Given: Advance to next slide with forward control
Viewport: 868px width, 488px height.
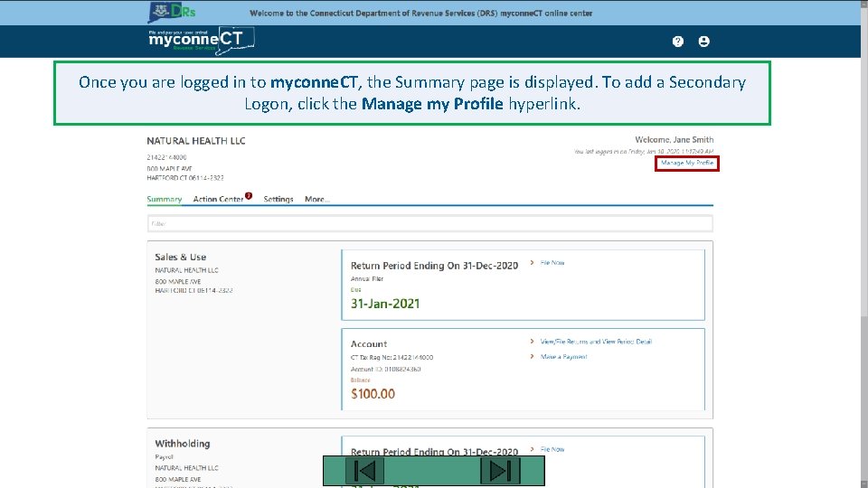Looking at the screenshot, I should tap(500, 471).
